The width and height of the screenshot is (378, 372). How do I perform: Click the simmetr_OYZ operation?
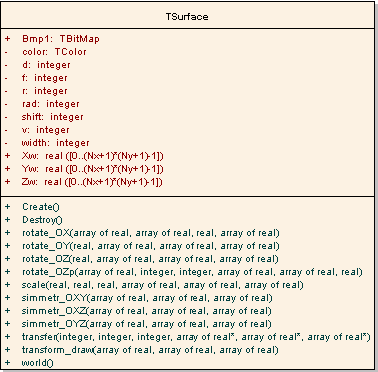coord(147,324)
